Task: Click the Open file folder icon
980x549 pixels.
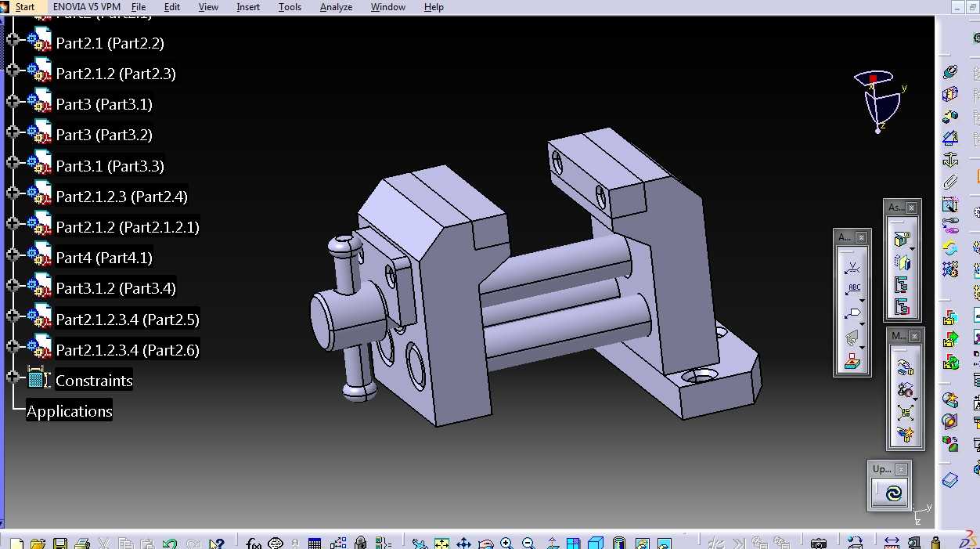Action: pyautogui.click(x=38, y=543)
